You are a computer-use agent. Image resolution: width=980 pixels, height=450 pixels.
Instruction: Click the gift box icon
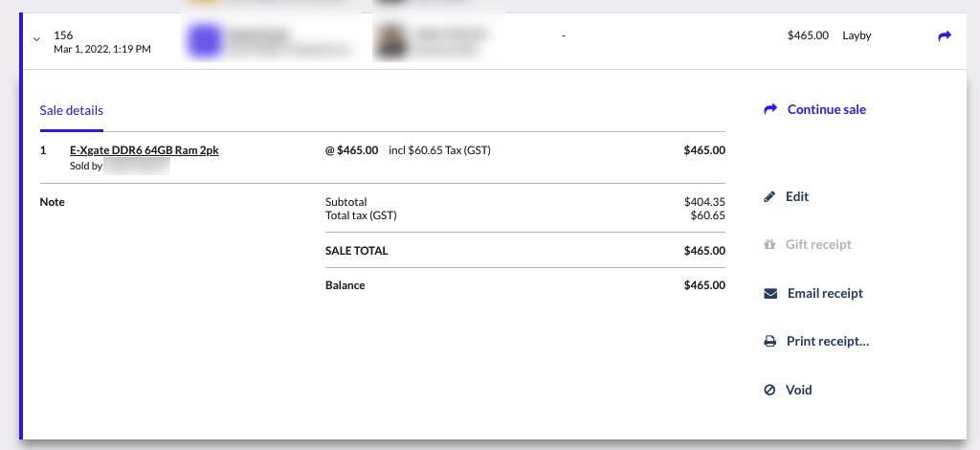point(769,245)
